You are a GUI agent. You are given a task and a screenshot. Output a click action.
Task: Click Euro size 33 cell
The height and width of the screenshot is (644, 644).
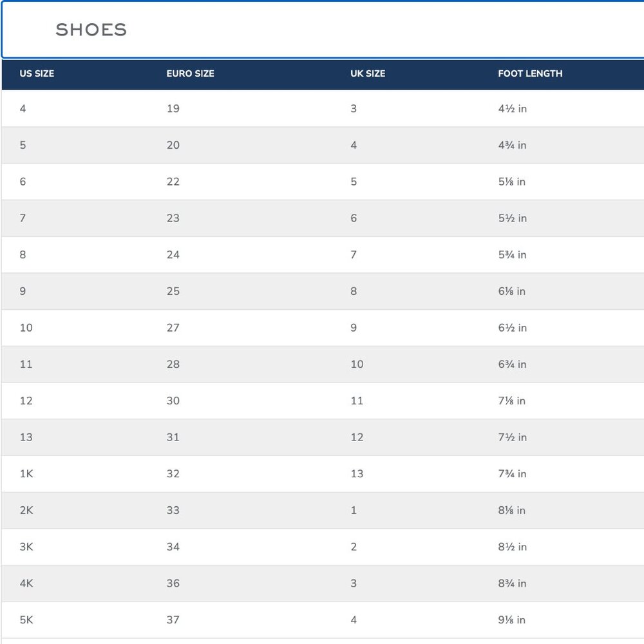[173, 510]
